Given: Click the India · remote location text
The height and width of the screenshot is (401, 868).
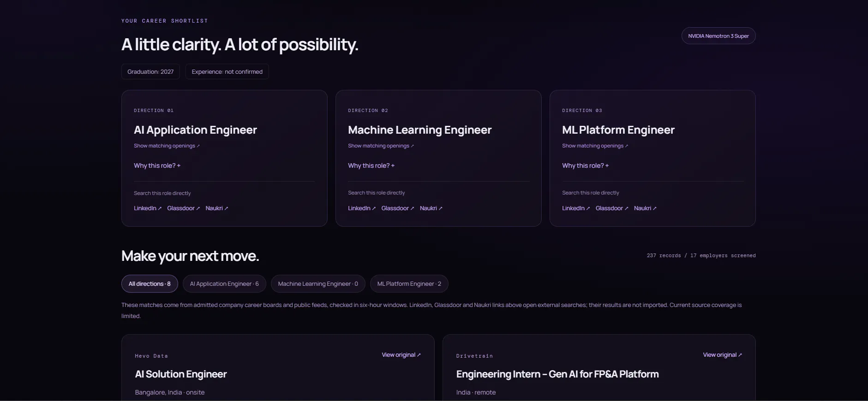Looking at the screenshot, I should coord(476,392).
